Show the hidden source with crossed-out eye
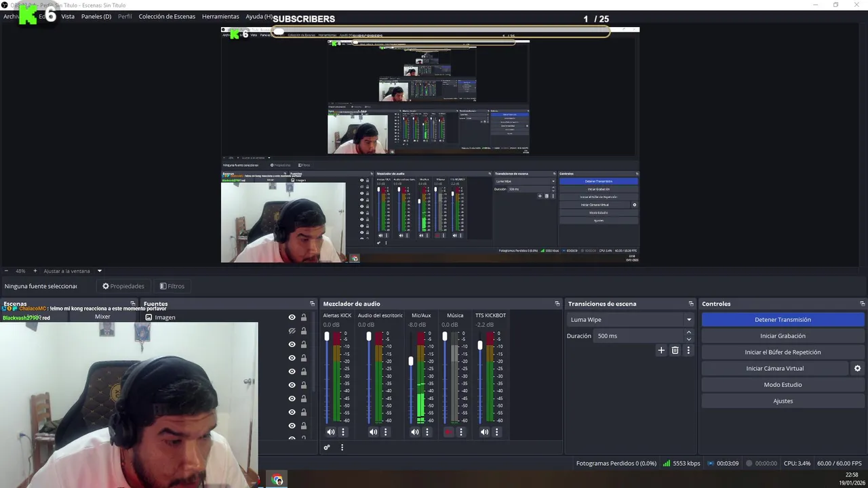Screen dimensions: 868x488 [x=292, y=331]
